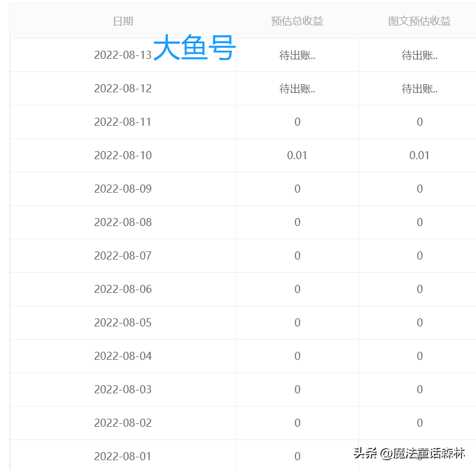Select the date cell 2022-08-09

(x=123, y=189)
